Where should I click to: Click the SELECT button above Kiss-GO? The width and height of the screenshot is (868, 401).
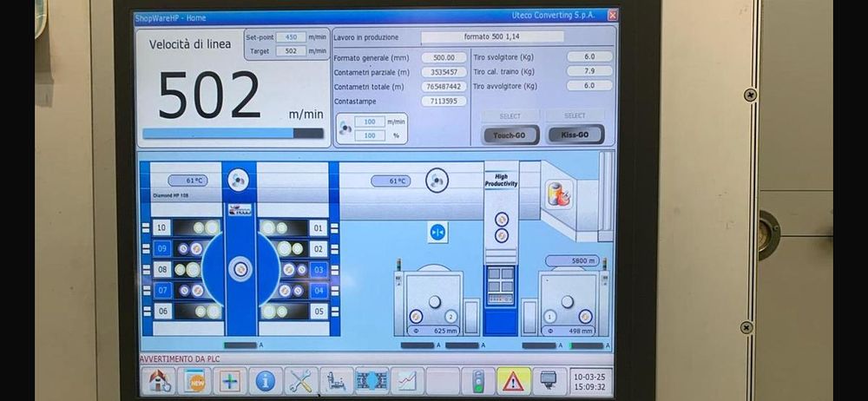point(575,115)
